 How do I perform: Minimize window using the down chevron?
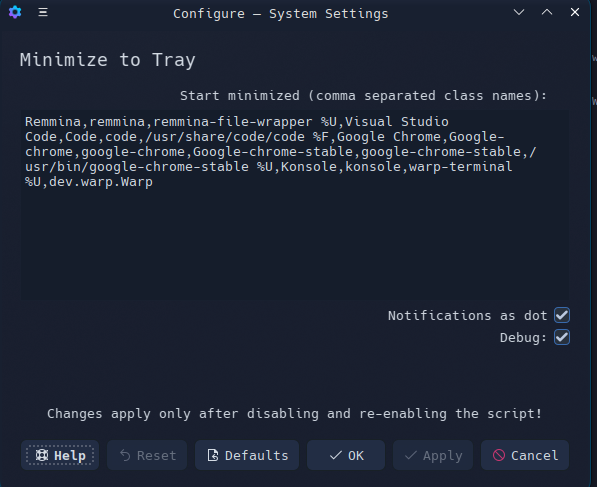[519, 12]
